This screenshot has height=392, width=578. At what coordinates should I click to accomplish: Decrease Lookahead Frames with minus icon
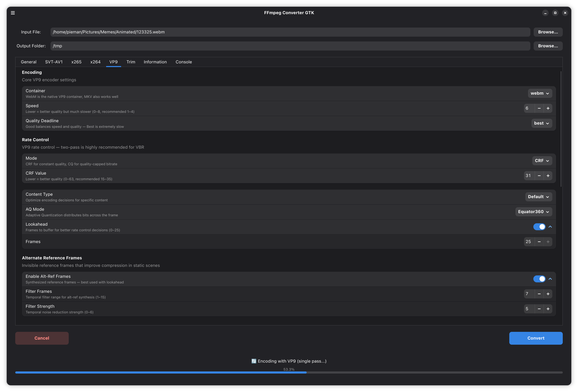point(539,242)
